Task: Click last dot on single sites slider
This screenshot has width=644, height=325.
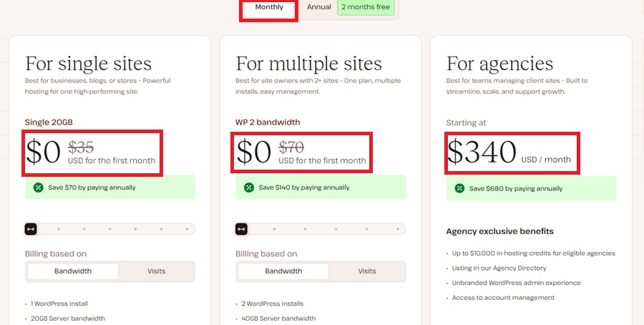Action: click(x=187, y=229)
